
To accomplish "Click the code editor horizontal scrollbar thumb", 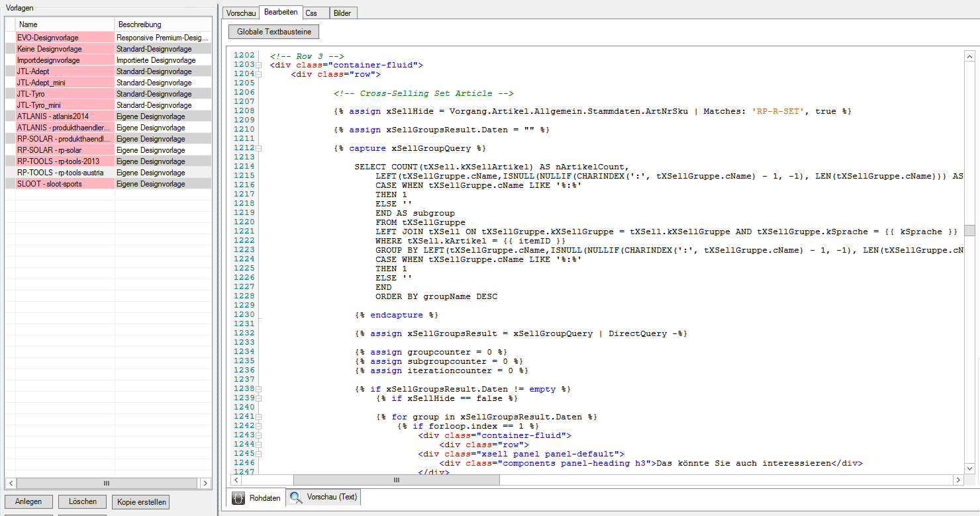I will pos(397,480).
